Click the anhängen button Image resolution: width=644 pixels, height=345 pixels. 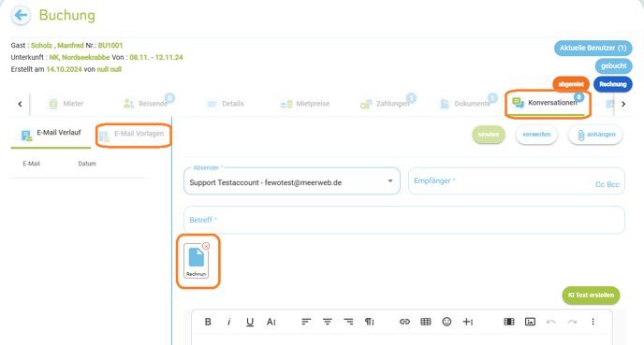(x=595, y=135)
